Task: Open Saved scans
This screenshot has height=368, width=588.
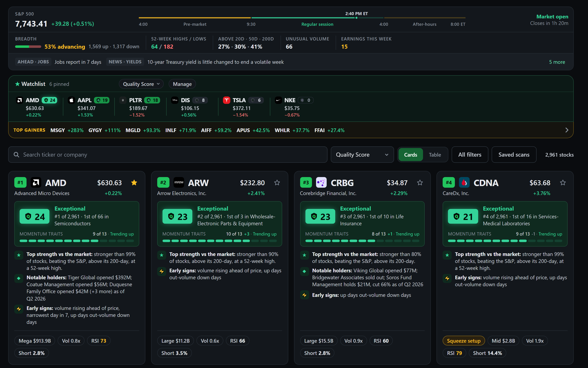Action: point(514,155)
